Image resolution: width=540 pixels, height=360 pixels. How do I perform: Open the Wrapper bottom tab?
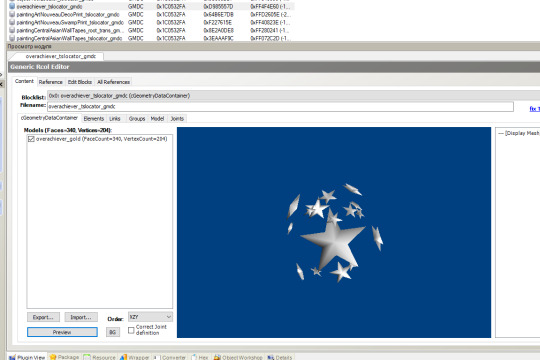click(x=135, y=357)
